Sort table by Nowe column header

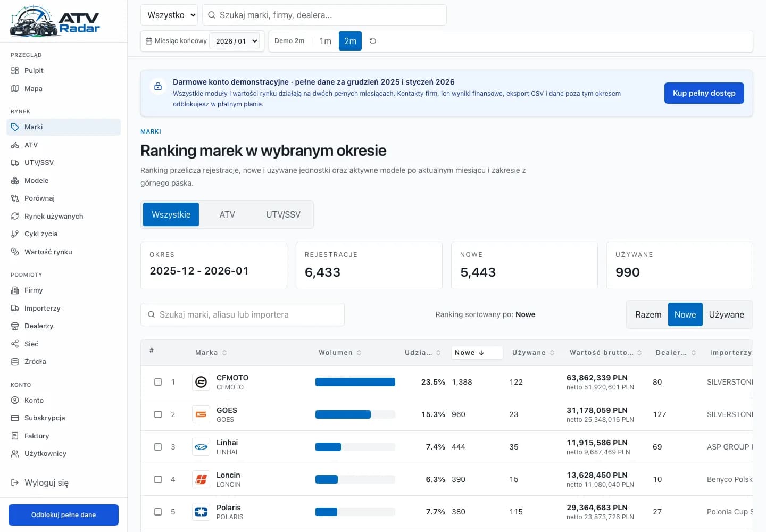coord(477,353)
